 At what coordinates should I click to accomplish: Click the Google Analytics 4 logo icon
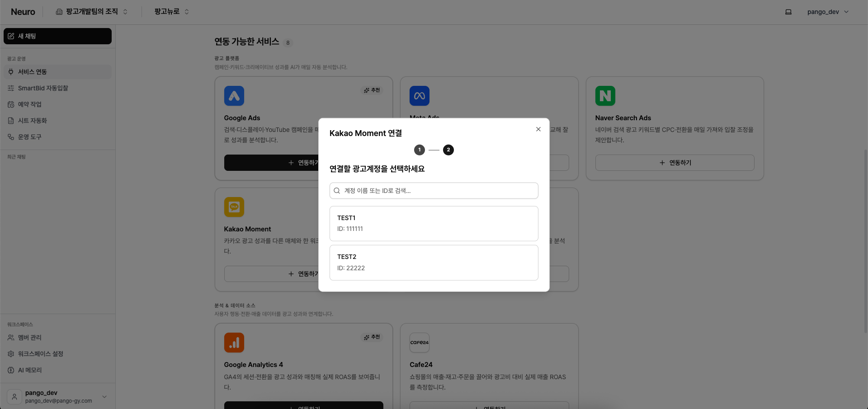[x=234, y=343]
